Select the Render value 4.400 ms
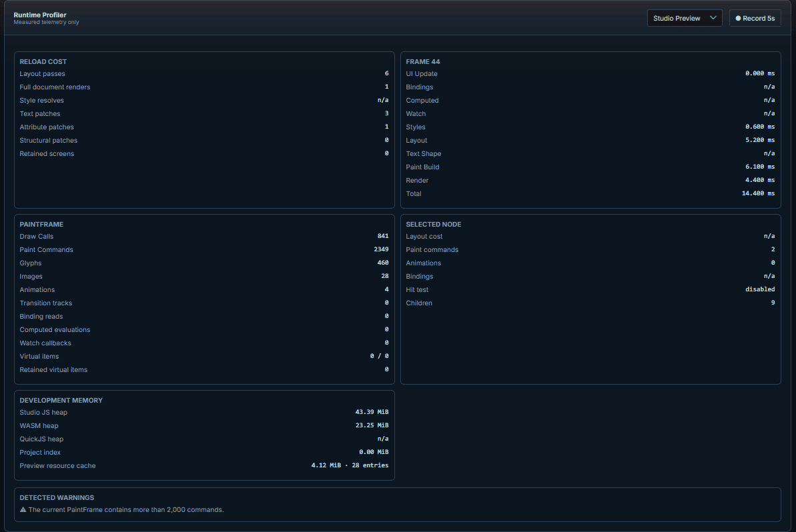This screenshot has height=532, width=796. [x=760, y=180]
